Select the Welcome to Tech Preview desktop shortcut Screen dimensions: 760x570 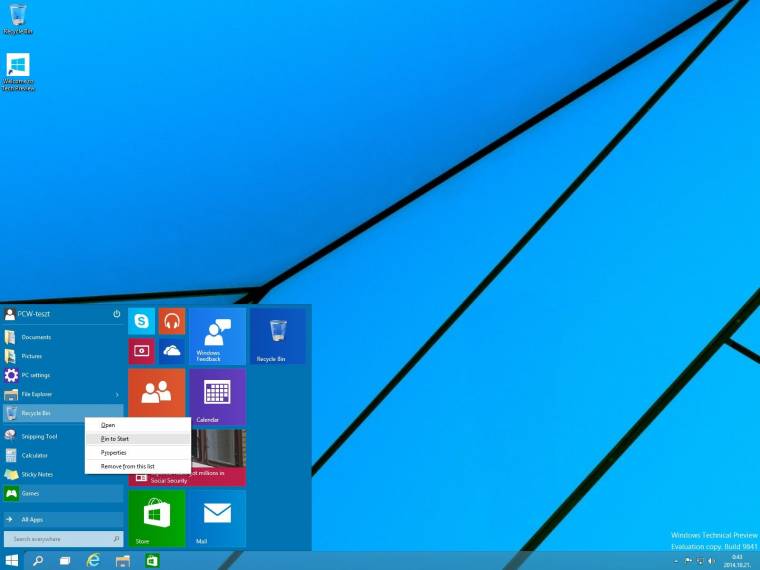point(18,72)
